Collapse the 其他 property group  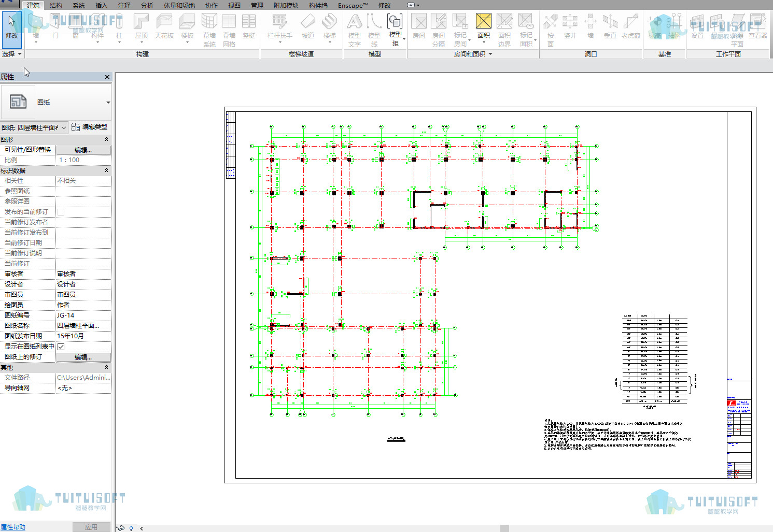coord(107,367)
